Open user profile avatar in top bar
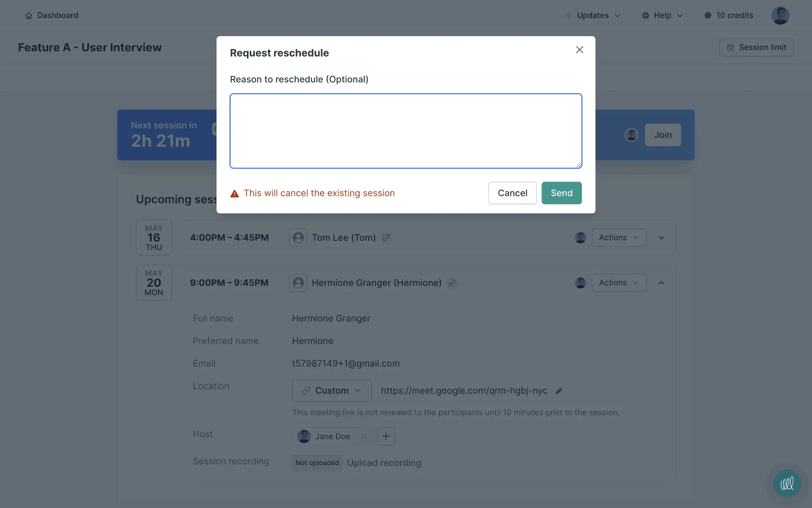Viewport: 812px width, 508px height. point(780,16)
